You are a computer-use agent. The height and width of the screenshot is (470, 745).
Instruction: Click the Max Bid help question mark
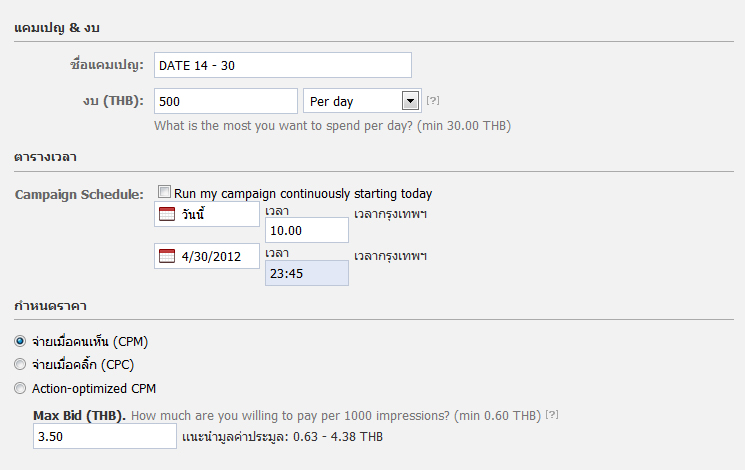tap(552, 415)
